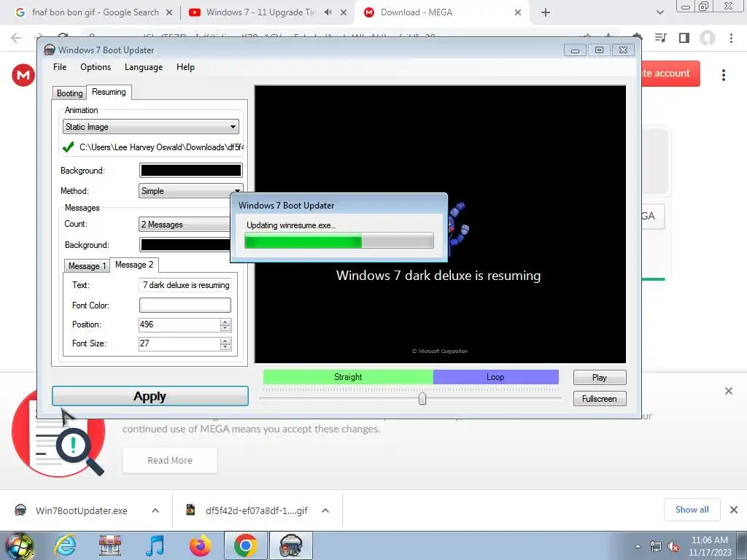Image resolution: width=747 pixels, height=560 pixels.
Task: Click the Font Size value field
Action: pyautogui.click(x=179, y=344)
